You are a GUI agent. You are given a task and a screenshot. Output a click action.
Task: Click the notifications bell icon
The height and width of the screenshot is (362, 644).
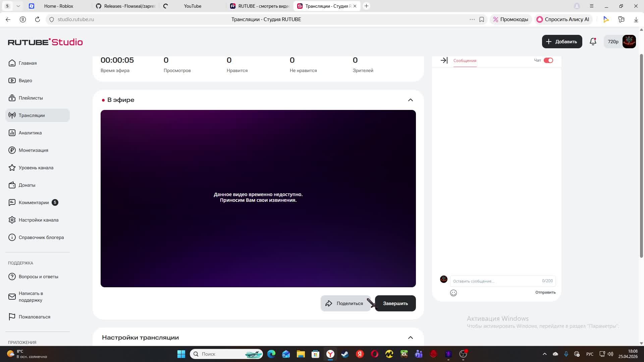click(x=593, y=42)
